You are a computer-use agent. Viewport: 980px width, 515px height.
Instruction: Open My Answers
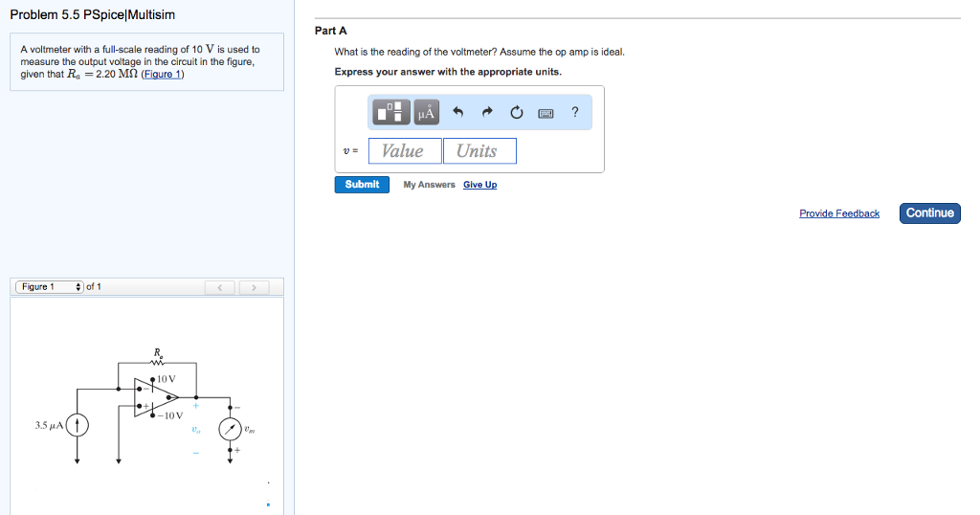(429, 185)
